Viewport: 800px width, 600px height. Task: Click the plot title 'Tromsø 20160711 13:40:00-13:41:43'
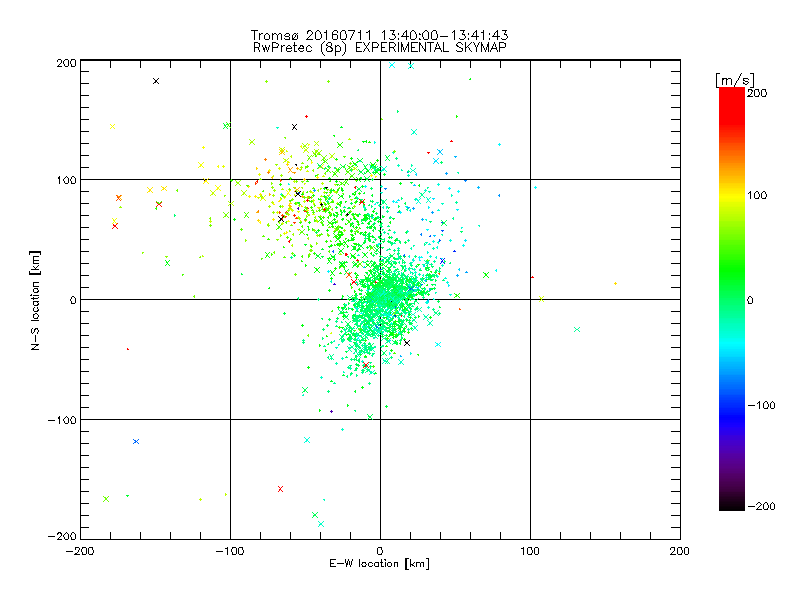379,35
